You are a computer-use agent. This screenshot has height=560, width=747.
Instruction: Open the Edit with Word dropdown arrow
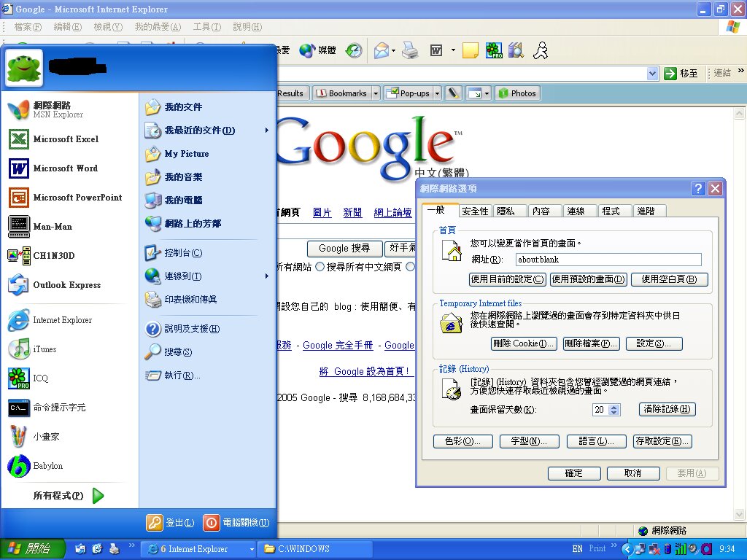tap(453, 50)
